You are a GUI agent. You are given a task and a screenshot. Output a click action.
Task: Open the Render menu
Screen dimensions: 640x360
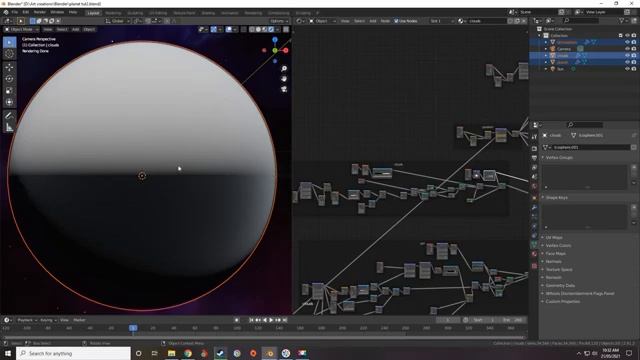(x=40, y=12)
